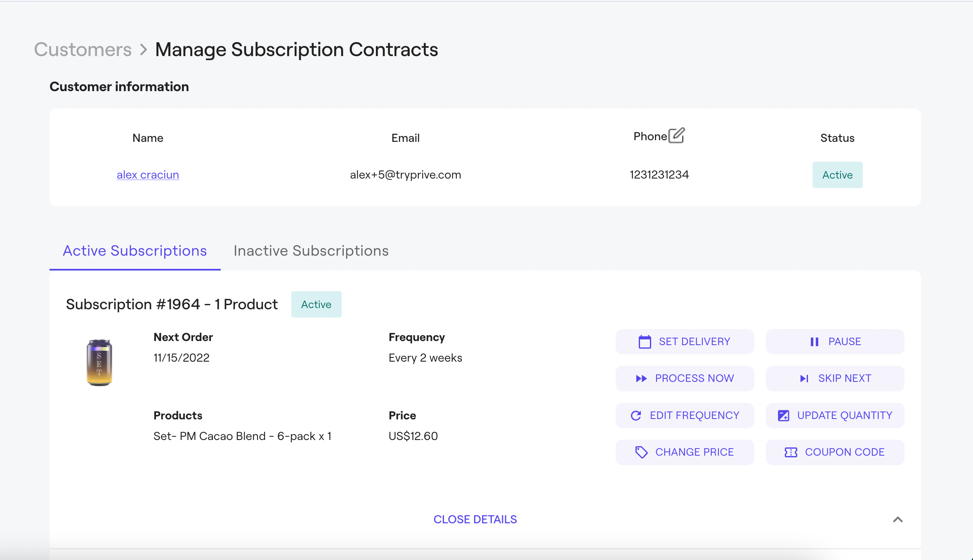Go back to the Customers breadcrumb
Viewport: 973px width, 560px height.
tap(83, 49)
